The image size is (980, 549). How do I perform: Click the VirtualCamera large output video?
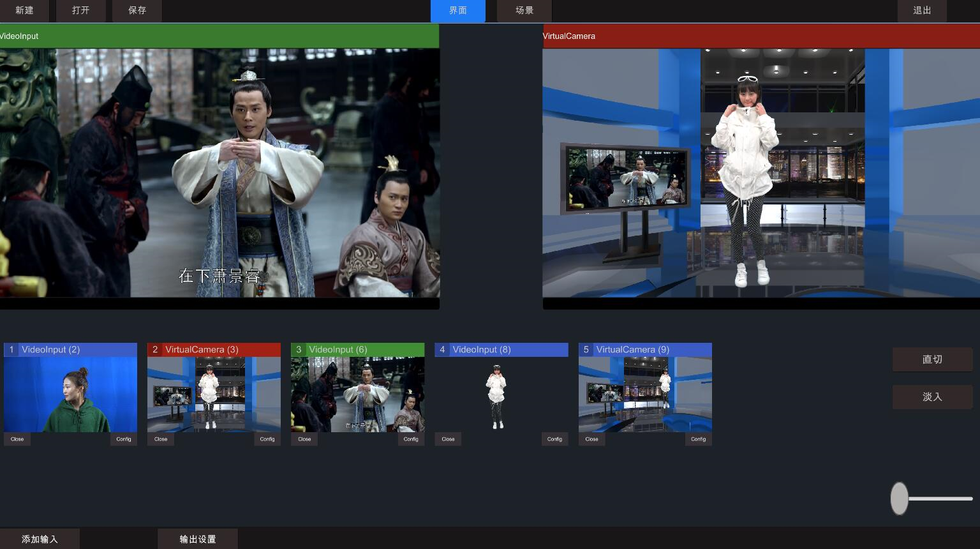(x=761, y=173)
